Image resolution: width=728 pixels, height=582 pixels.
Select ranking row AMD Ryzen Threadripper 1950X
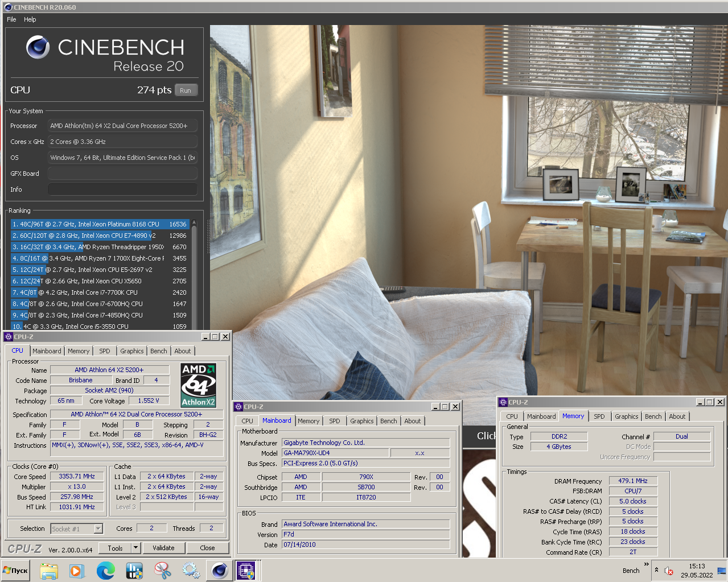(x=99, y=247)
